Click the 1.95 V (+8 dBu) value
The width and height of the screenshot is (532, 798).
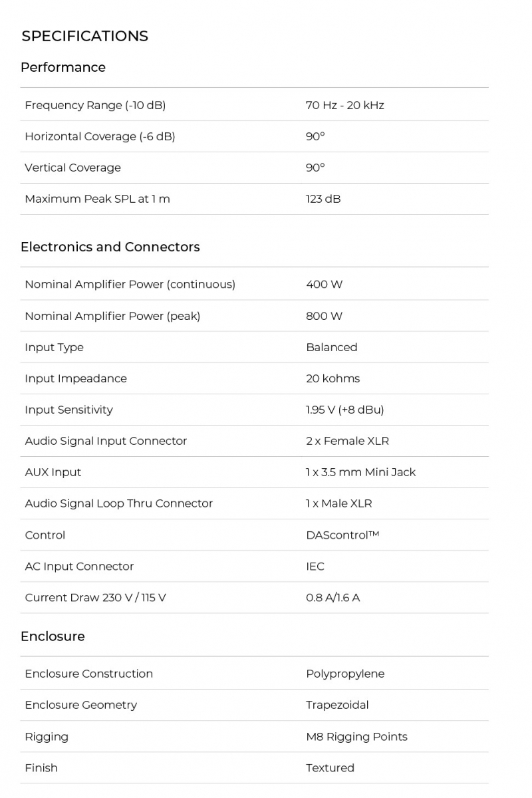(x=344, y=410)
